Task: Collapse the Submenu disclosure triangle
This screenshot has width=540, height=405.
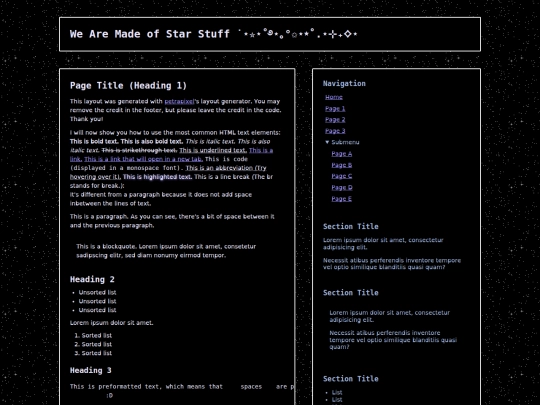Action: pyautogui.click(x=327, y=142)
